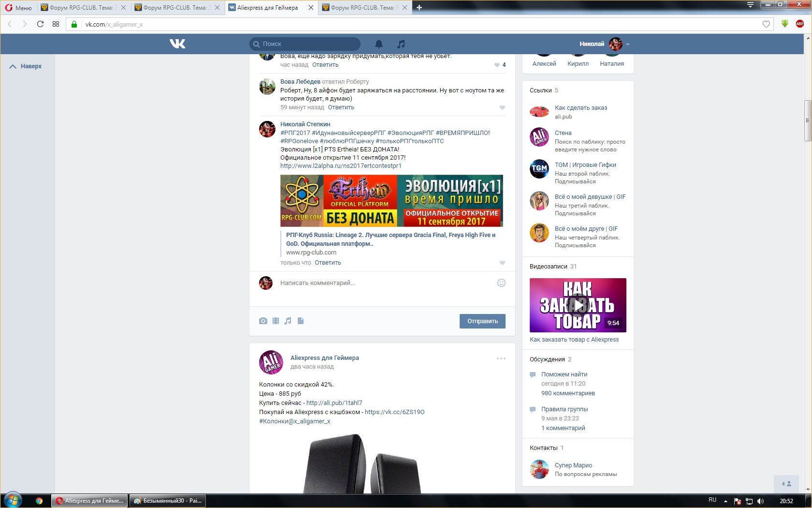
Task: Attach a document using file icon
Action: [x=301, y=321]
